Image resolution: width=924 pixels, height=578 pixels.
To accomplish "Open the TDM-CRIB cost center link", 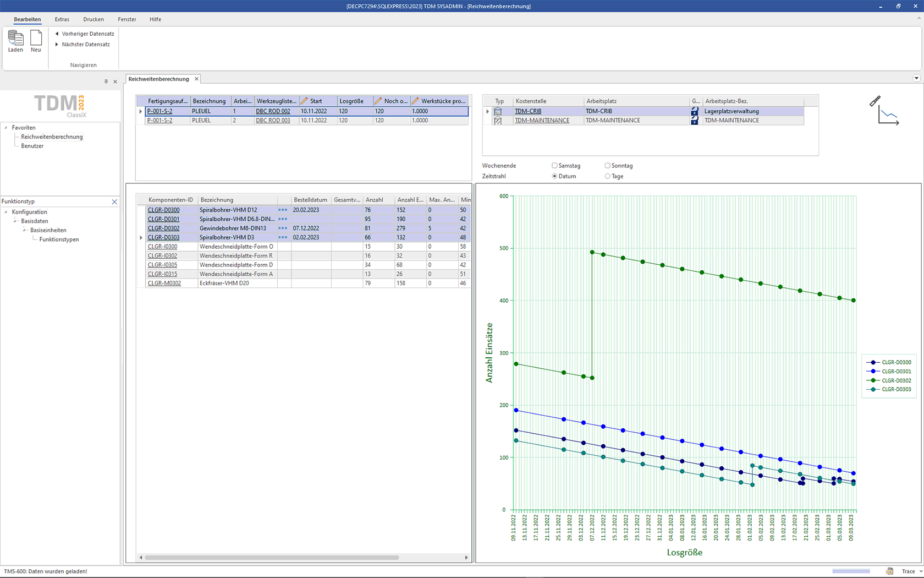I will click(528, 111).
